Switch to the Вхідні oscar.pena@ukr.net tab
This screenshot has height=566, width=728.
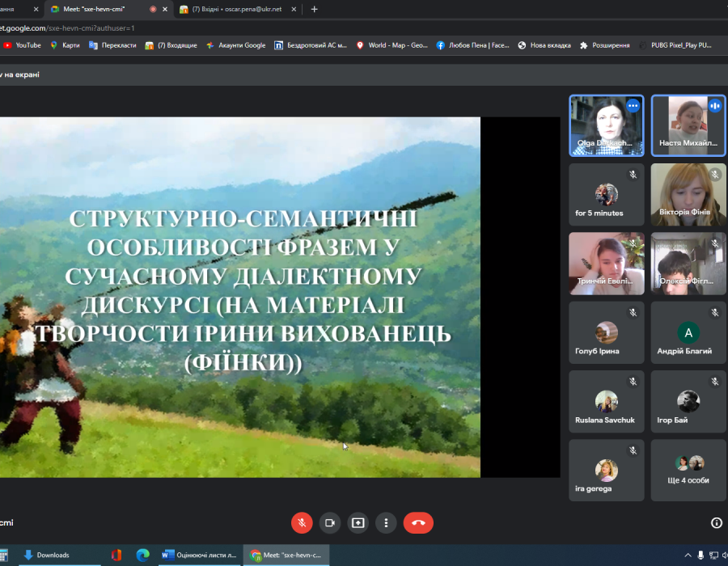[x=233, y=10]
